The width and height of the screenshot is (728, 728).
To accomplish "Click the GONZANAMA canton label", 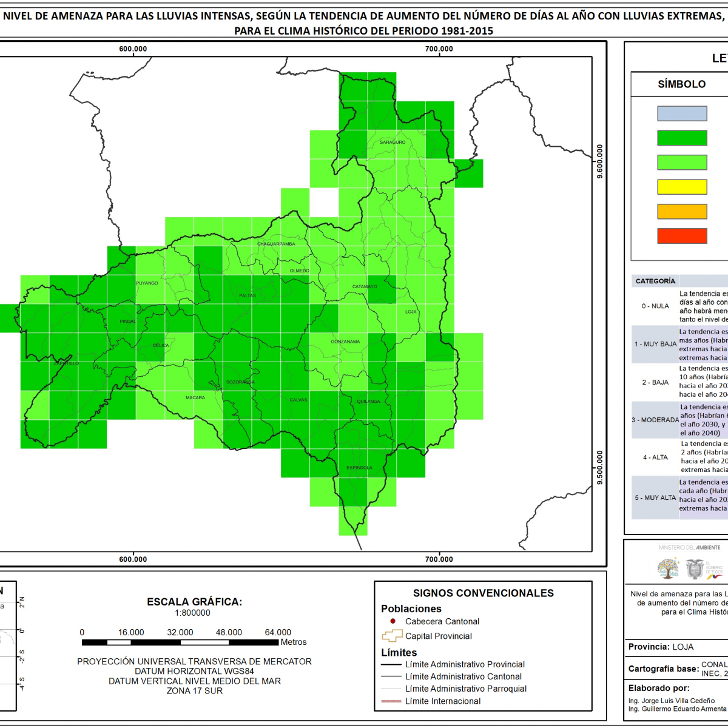I will (x=345, y=342).
